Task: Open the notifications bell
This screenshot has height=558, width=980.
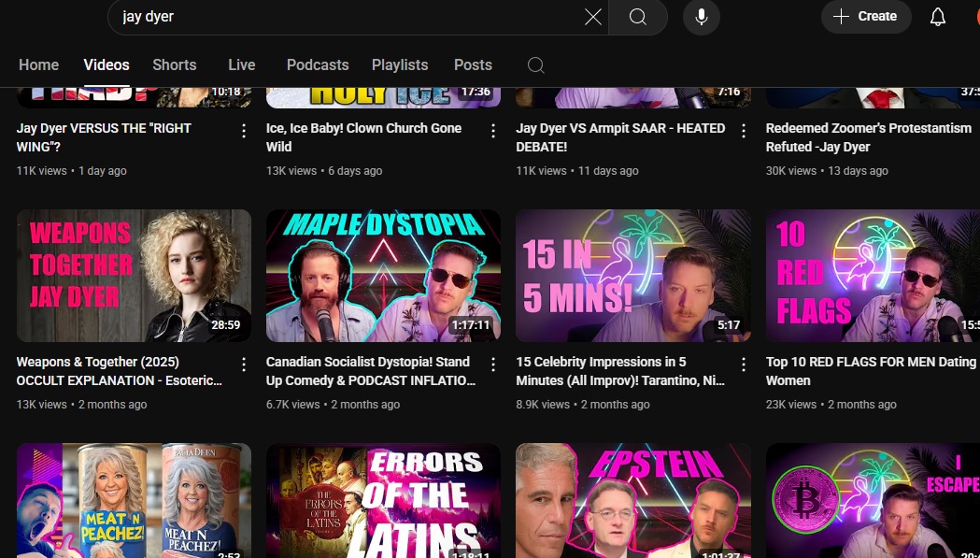Action: 938,17
